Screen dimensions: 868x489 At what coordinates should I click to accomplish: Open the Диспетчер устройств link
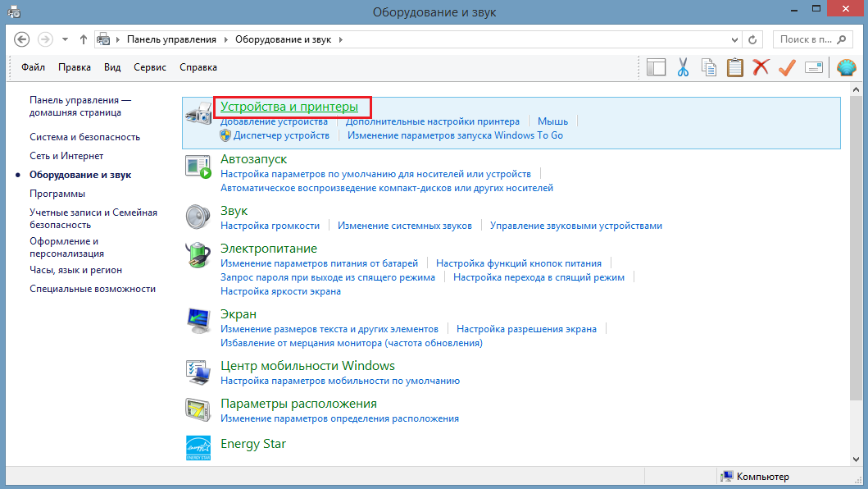pos(281,135)
